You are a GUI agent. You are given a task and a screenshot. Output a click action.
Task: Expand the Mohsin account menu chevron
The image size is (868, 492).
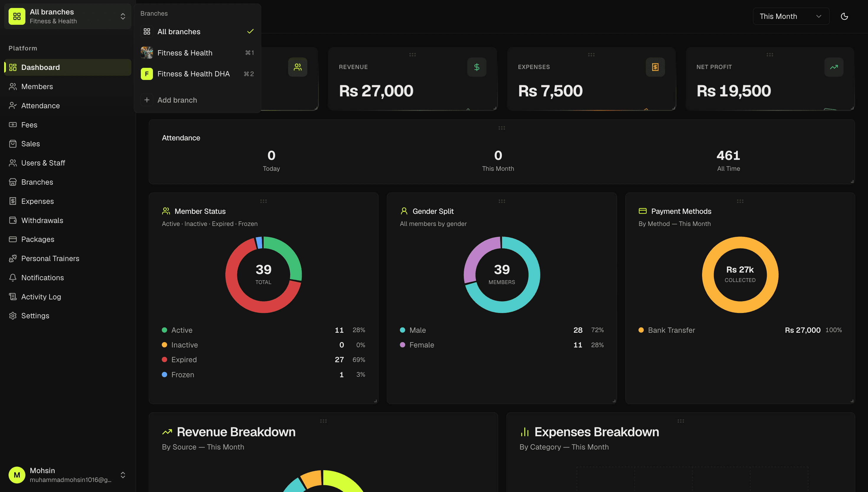pyautogui.click(x=123, y=475)
